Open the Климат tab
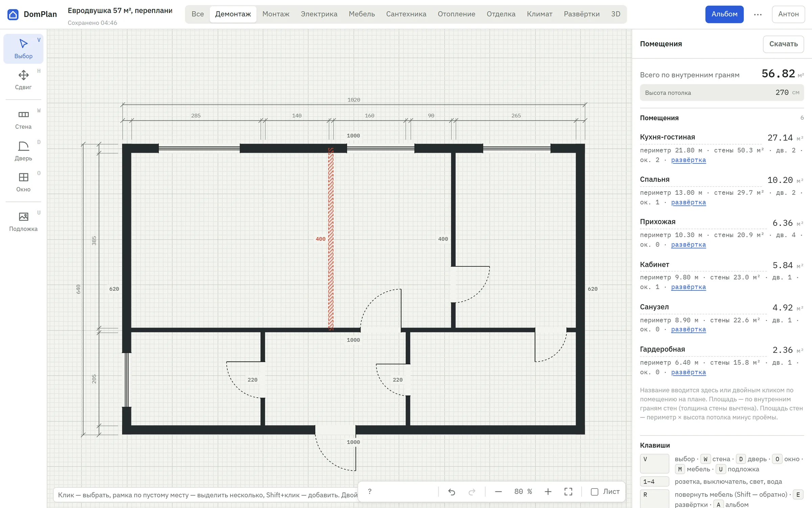The image size is (812, 508). tap(540, 14)
